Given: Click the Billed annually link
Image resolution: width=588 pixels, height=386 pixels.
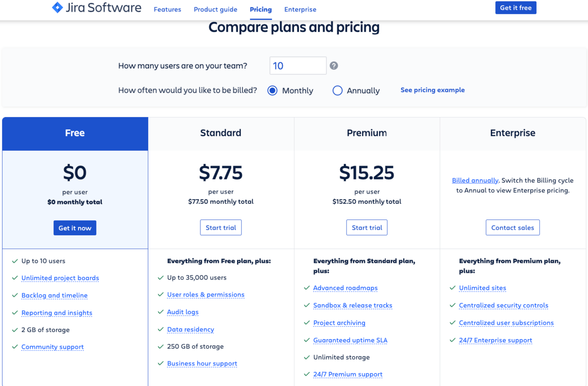Looking at the screenshot, I should click(475, 180).
